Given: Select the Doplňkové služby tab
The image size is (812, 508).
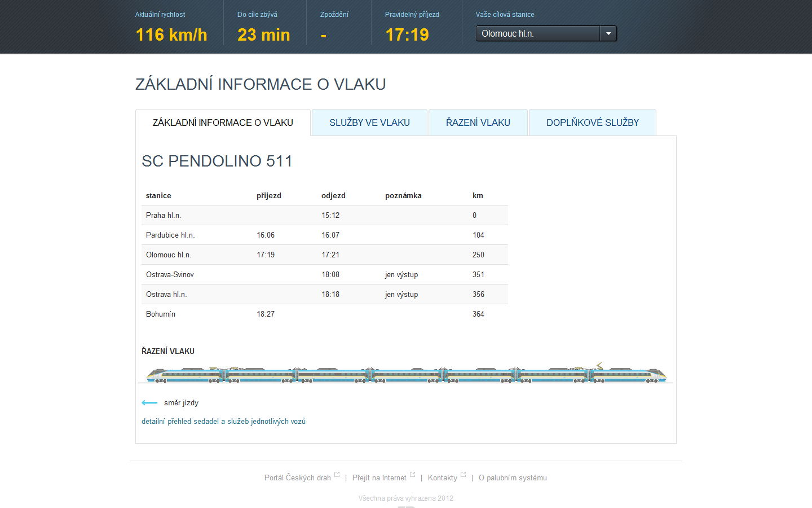Looking at the screenshot, I should pyautogui.click(x=592, y=122).
